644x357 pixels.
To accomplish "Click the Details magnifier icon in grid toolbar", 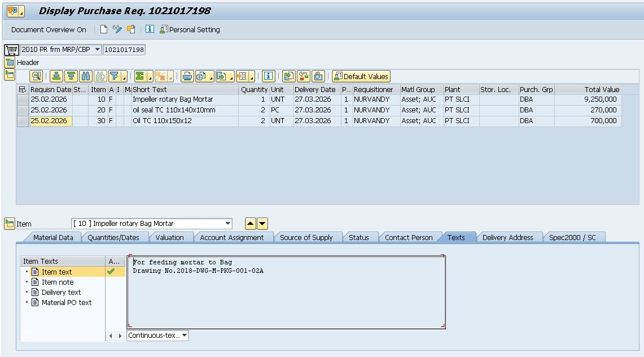I will pos(36,76).
